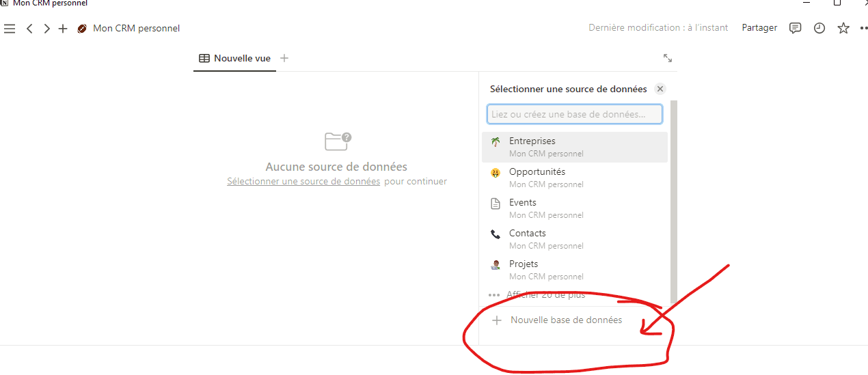Click the data source list scrollbar
The image size is (868, 375).
(x=674, y=203)
